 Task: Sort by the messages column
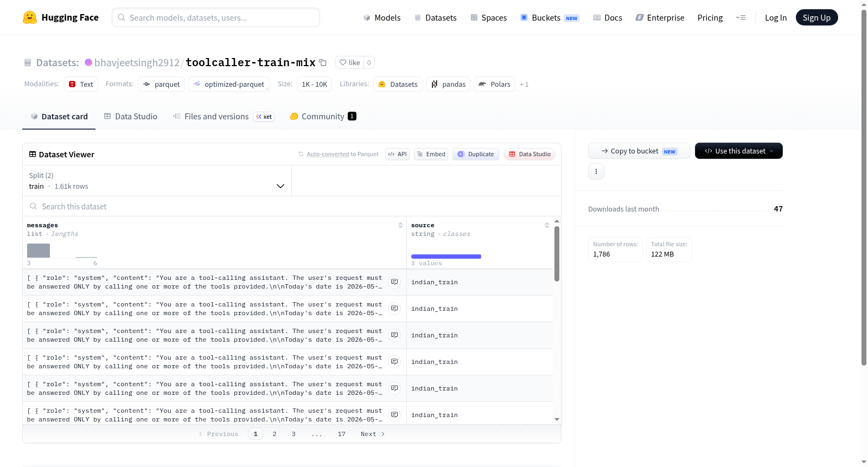[400, 225]
